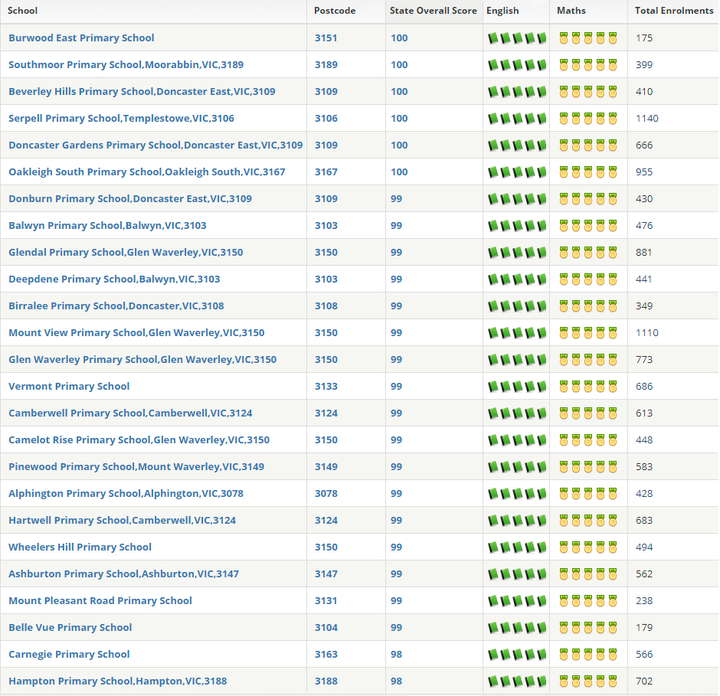Click Maths medal rating for Wheelers Hill
The image size is (720, 696).
point(588,547)
